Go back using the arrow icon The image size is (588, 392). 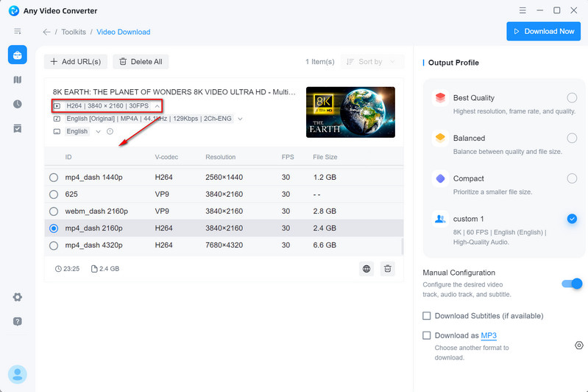(46, 32)
